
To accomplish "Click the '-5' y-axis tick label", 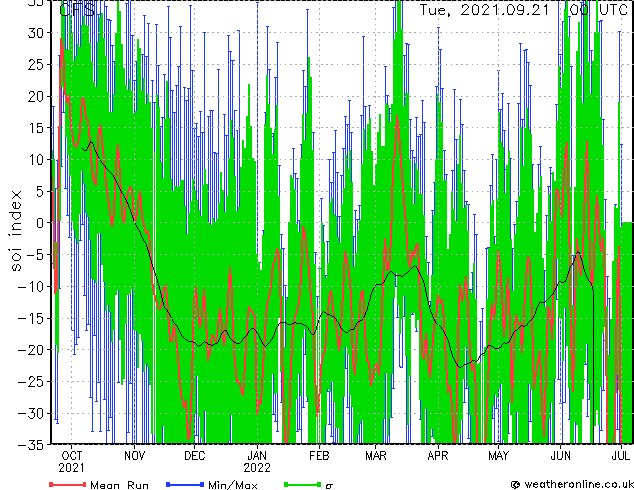I will coord(35,255).
